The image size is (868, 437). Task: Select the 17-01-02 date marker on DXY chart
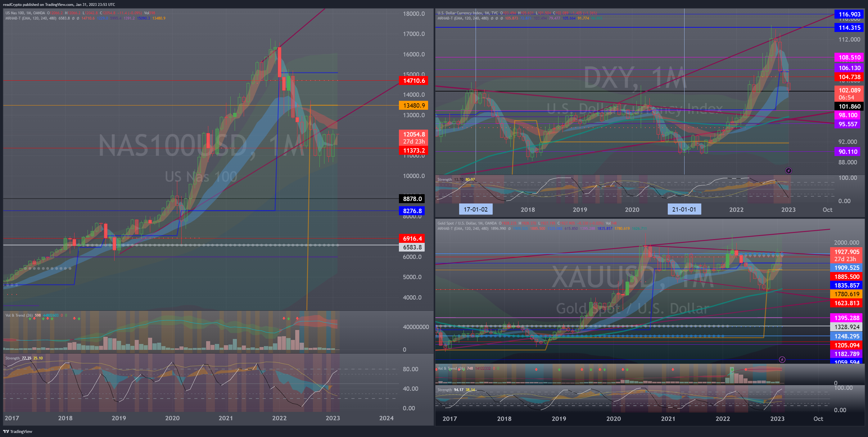(x=476, y=209)
